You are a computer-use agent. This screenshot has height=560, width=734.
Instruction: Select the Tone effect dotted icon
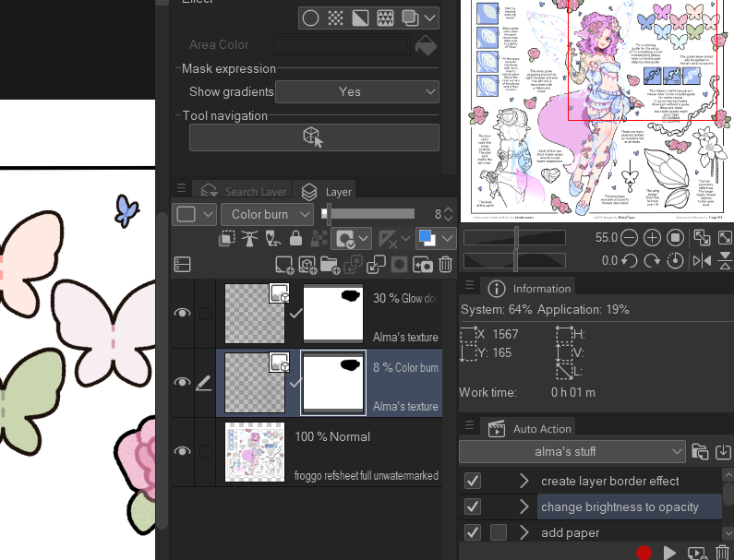click(x=335, y=18)
